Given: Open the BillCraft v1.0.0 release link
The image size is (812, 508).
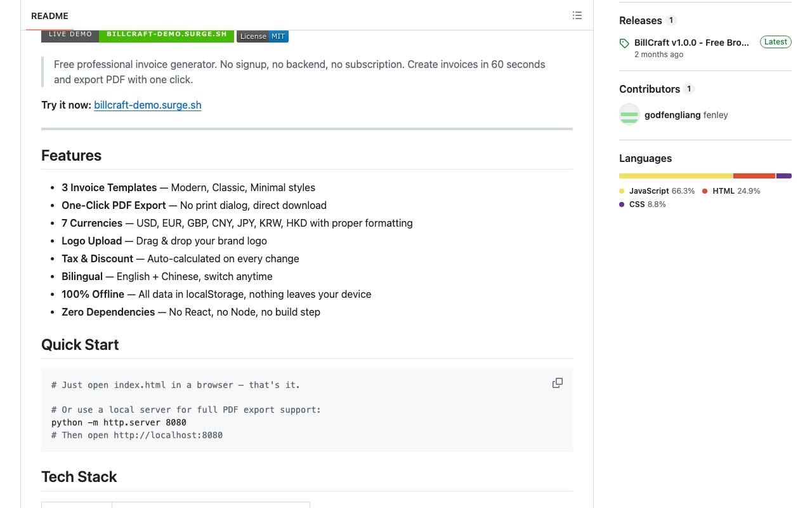Looking at the screenshot, I should [691, 43].
